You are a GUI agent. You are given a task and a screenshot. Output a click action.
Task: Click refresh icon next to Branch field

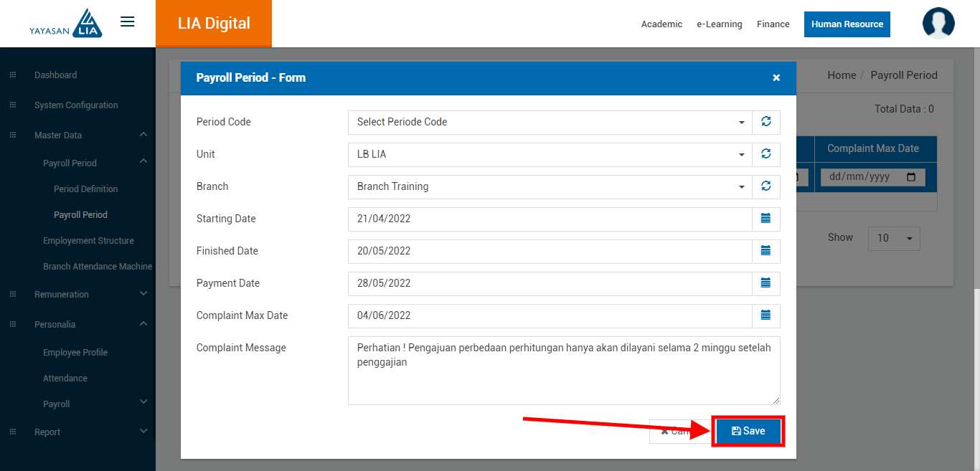point(765,186)
